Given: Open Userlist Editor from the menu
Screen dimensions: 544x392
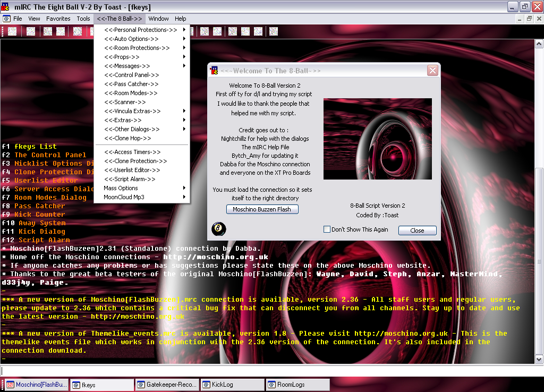Looking at the screenshot, I should point(142,170).
